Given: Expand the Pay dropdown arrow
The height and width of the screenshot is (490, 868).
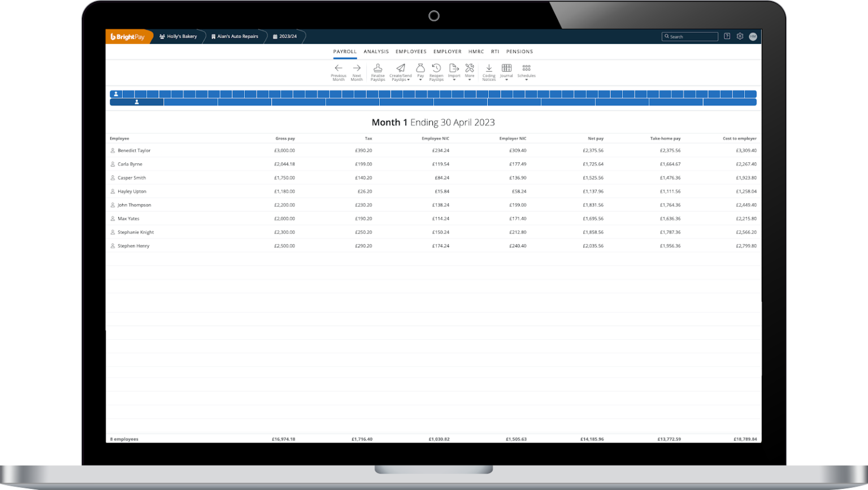Looking at the screenshot, I should (x=420, y=80).
